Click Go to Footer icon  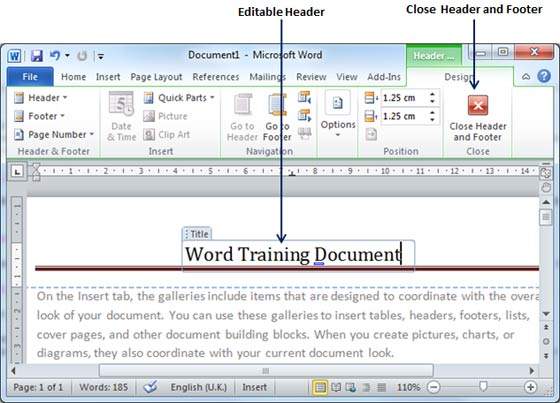pyautogui.click(x=277, y=105)
